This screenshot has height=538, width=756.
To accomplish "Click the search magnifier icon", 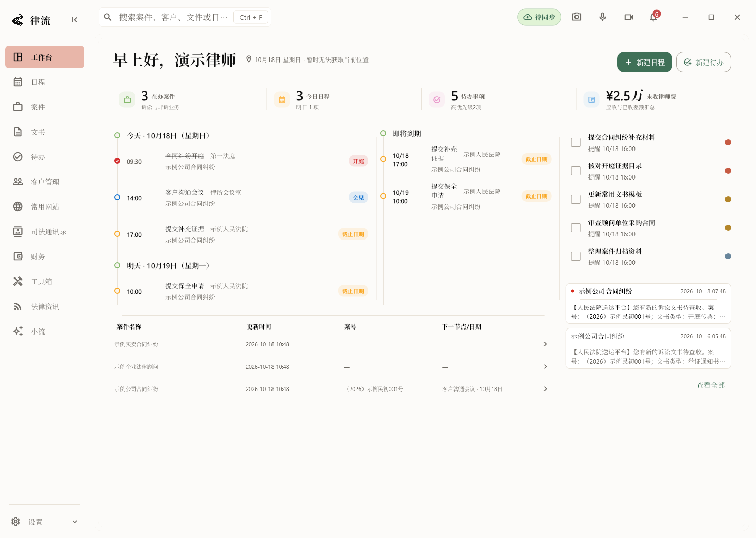I will (x=108, y=17).
